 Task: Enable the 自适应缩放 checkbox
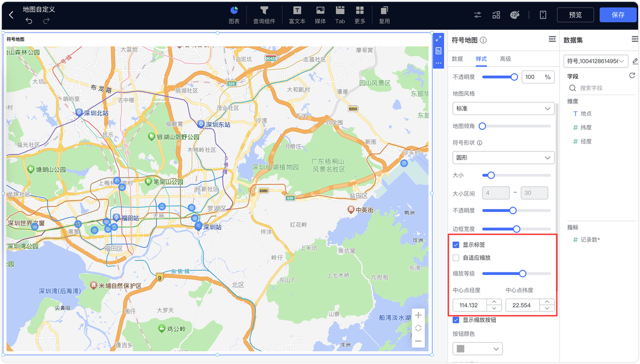coord(456,258)
